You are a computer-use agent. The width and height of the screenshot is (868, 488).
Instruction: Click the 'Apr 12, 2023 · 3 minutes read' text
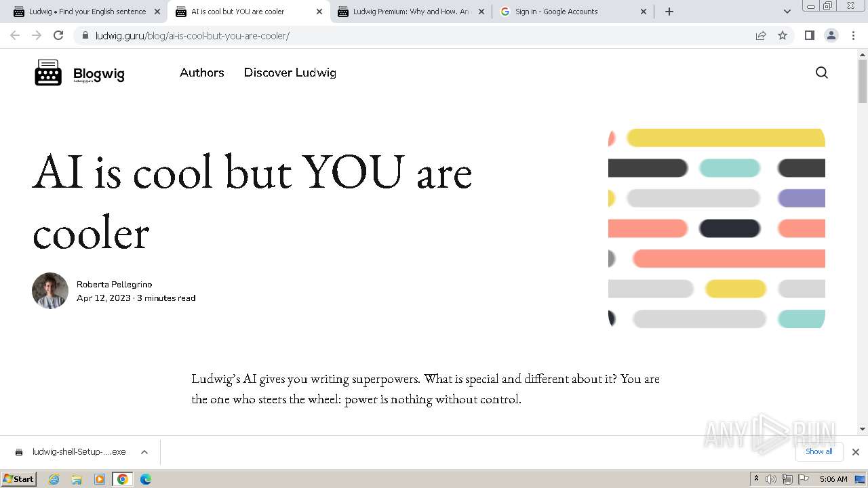[x=136, y=298]
